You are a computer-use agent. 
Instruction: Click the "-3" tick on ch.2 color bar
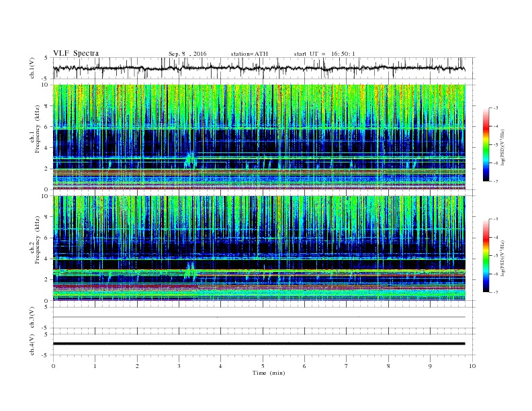[x=496, y=219]
